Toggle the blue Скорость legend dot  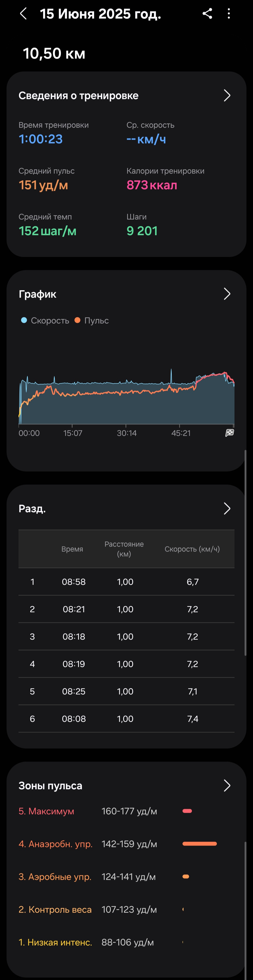point(24,320)
